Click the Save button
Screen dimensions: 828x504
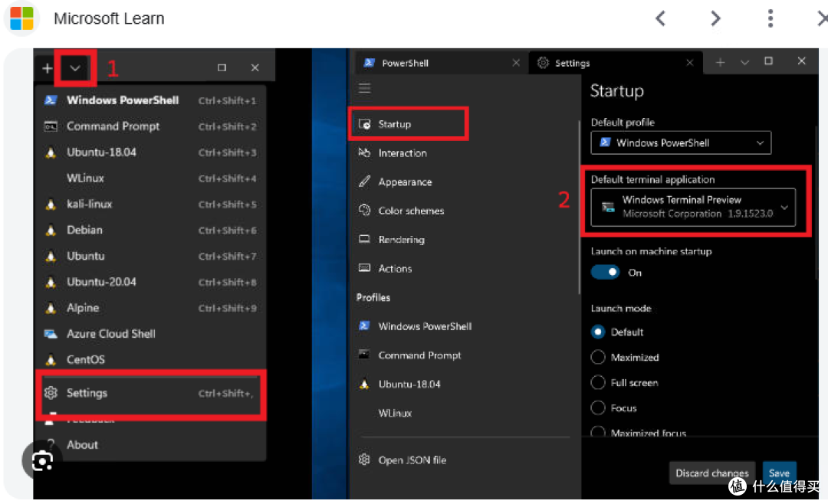tap(779, 473)
